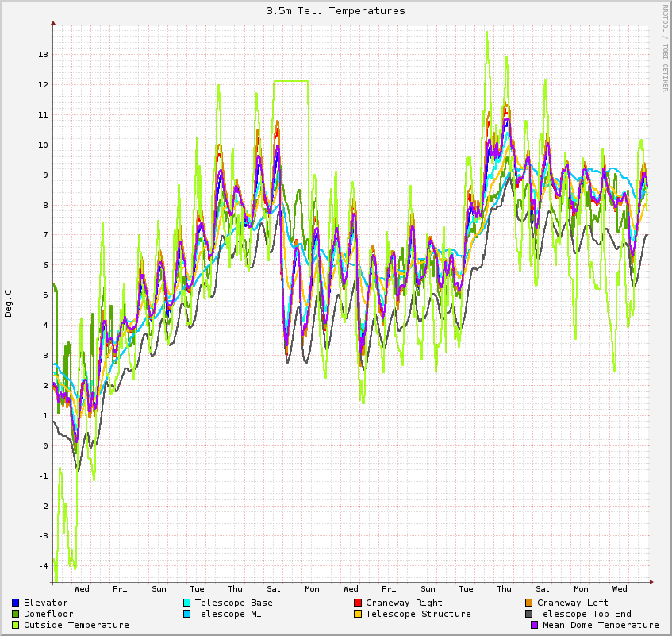672x636 pixels.
Task: Click the RRDTOOL / TOBI OETIKER watermark
Action: click(665, 48)
